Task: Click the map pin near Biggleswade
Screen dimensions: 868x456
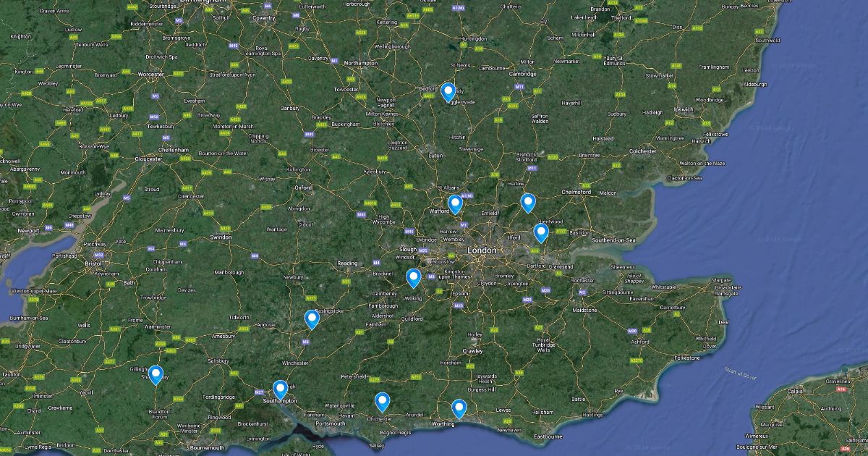Action: pyautogui.click(x=448, y=92)
